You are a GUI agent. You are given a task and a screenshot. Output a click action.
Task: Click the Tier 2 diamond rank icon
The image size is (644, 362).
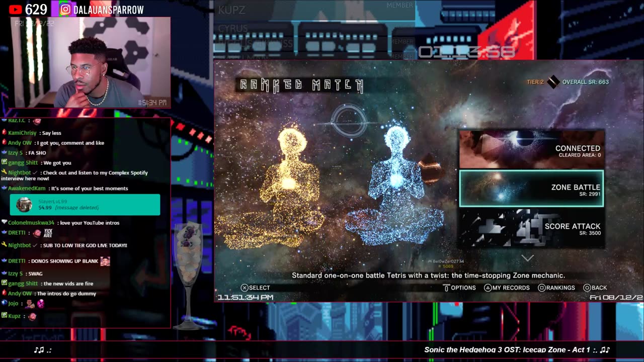[x=553, y=81]
